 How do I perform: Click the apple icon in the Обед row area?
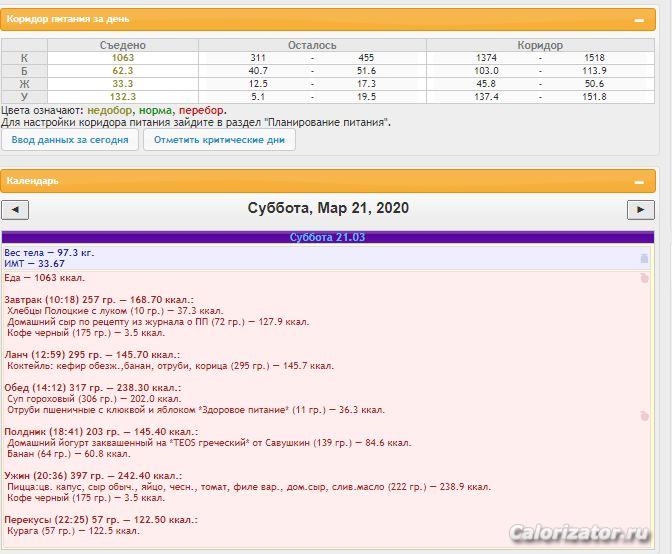tap(644, 415)
